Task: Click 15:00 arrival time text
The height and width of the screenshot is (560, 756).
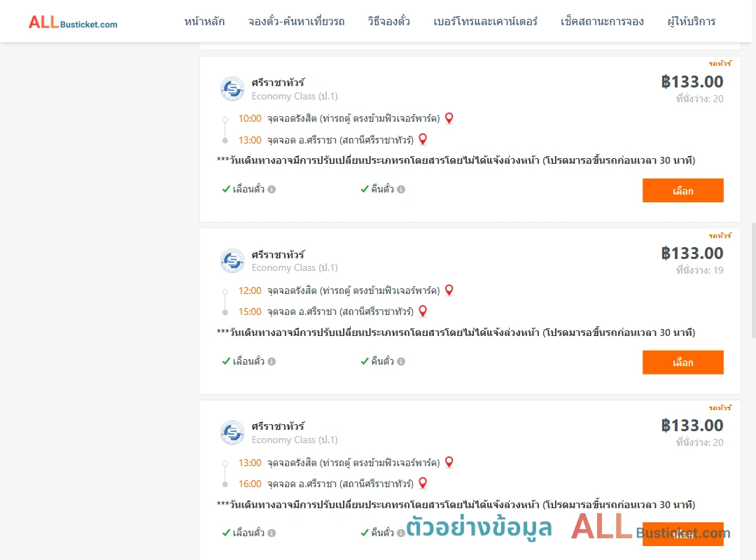Action: (250, 311)
